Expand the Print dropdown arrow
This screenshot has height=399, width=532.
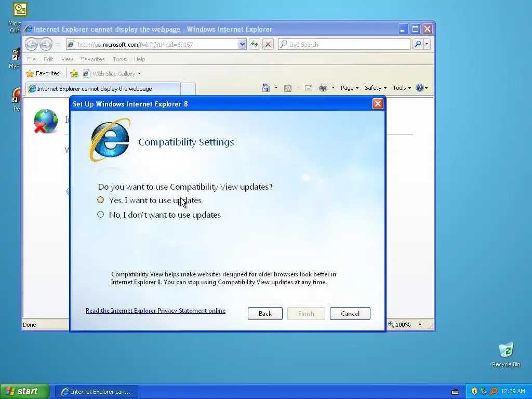coord(333,88)
